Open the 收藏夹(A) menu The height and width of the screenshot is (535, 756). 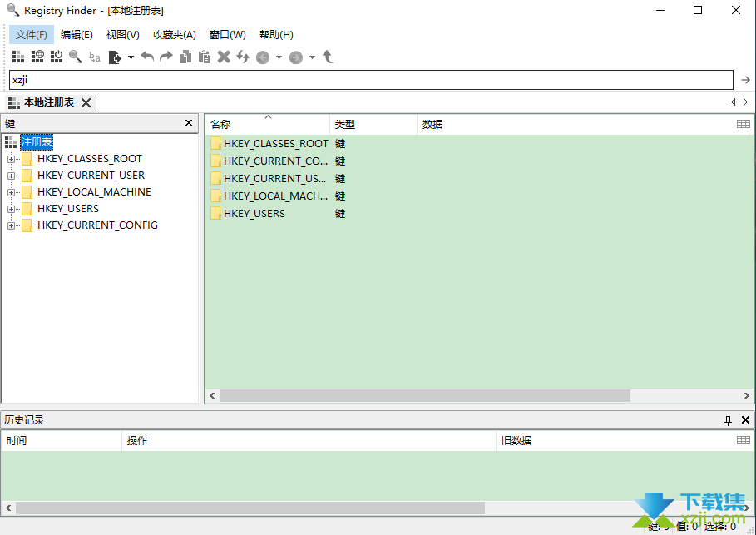tap(175, 35)
